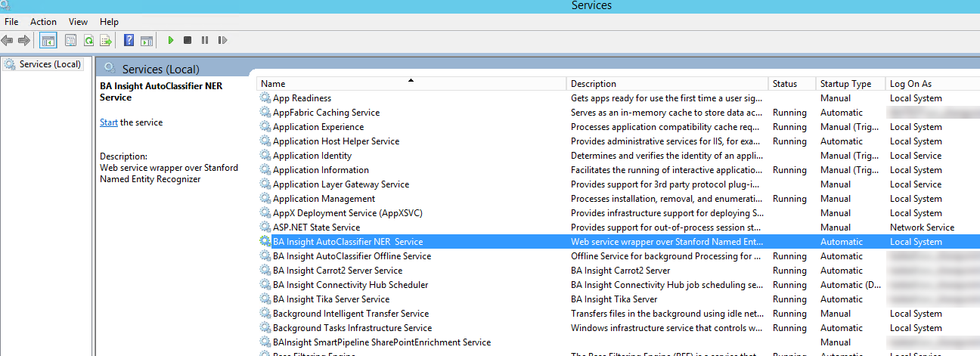This screenshot has height=356, width=980.
Task: Open the Action menu
Action: [x=43, y=22]
